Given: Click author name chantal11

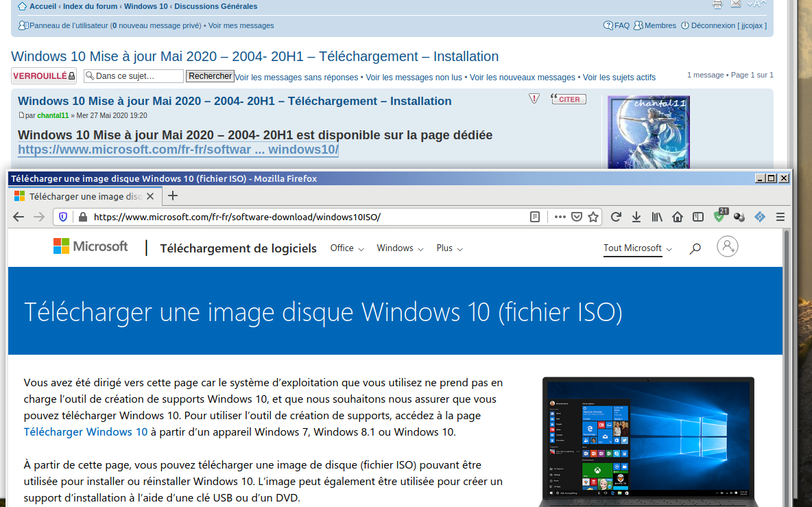Looking at the screenshot, I should point(53,115).
